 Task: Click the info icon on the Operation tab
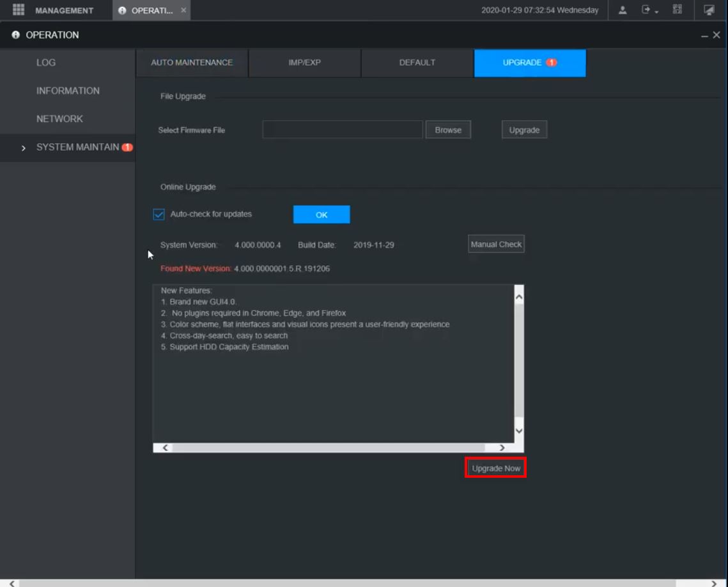point(122,11)
